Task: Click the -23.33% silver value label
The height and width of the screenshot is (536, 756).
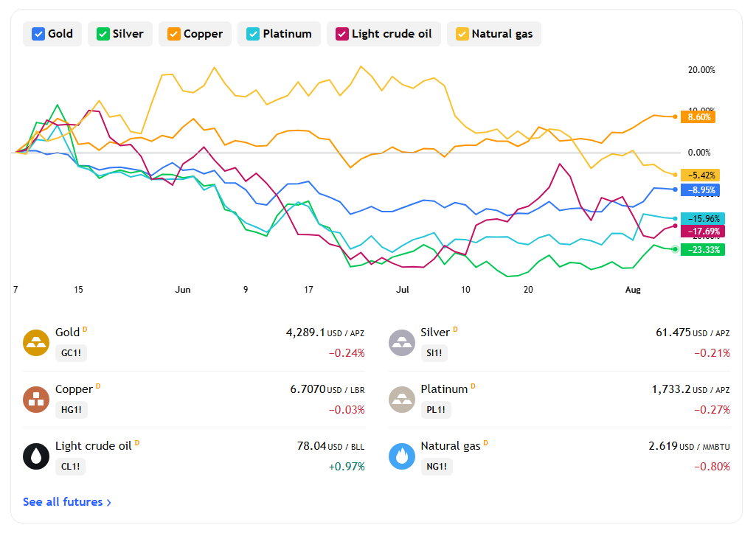Action: [x=702, y=250]
